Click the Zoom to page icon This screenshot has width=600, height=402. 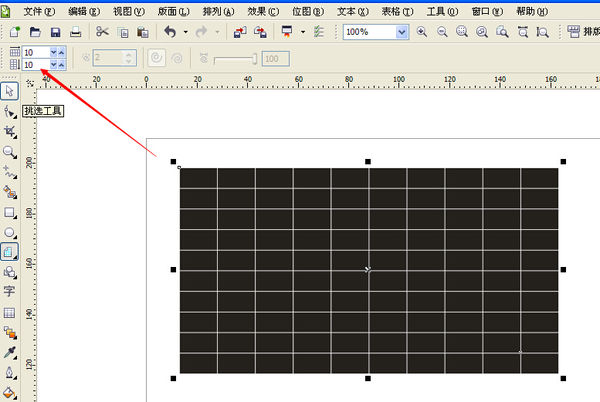pyautogui.click(x=502, y=32)
